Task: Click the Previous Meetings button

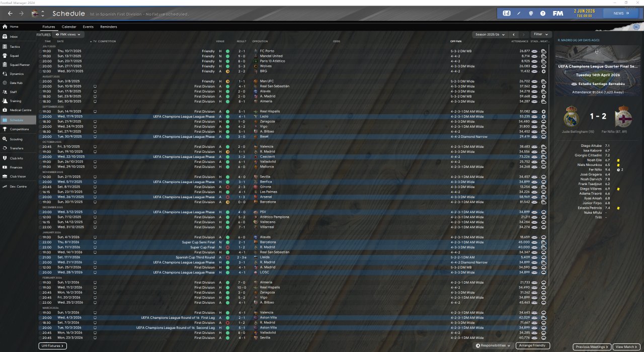Action: (x=592, y=347)
